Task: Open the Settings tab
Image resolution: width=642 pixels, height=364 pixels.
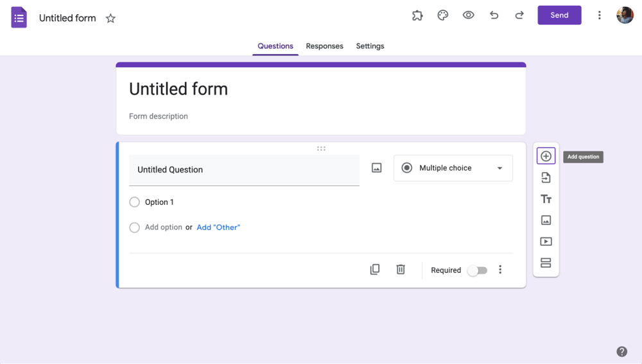Action: click(x=370, y=46)
